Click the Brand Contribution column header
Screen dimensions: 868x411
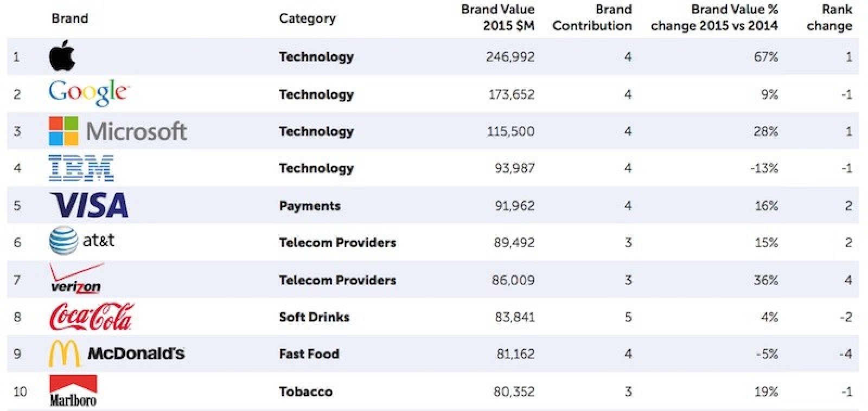click(x=592, y=17)
